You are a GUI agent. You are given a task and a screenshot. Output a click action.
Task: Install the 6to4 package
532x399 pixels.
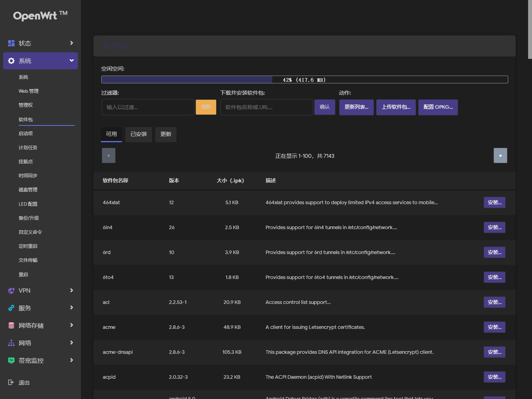[495, 277]
